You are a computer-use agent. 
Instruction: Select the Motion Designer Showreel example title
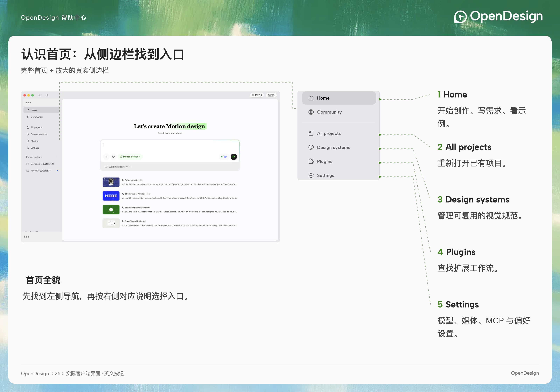coord(137,208)
